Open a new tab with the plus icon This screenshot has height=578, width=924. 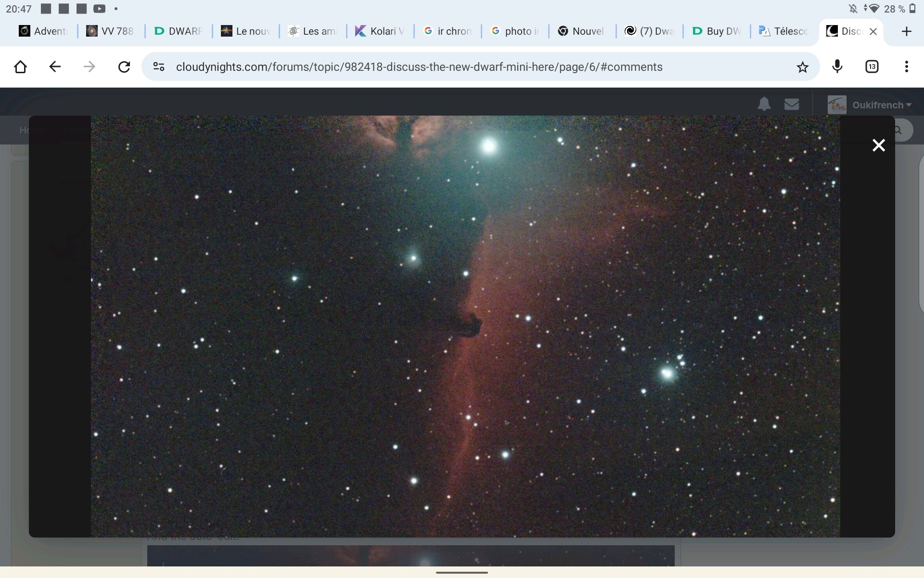(x=907, y=31)
